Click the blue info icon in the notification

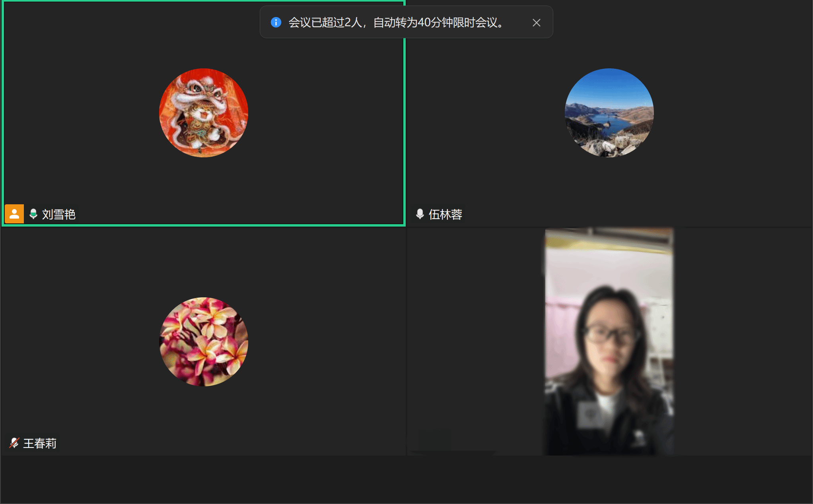point(276,22)
